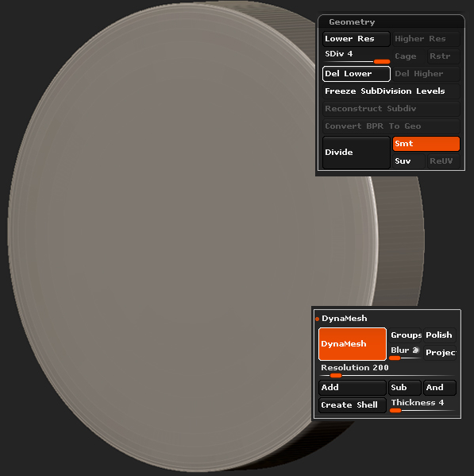The height and width of the screenshot is (476, 474).
Task: Click the Del Lower button
Action: (x=356, y=74)
